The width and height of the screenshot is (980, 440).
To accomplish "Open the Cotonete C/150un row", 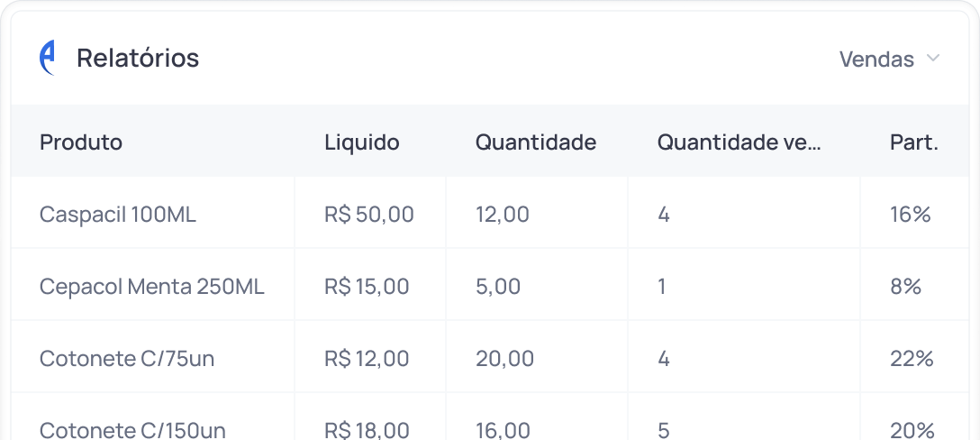I will (132, 430).
